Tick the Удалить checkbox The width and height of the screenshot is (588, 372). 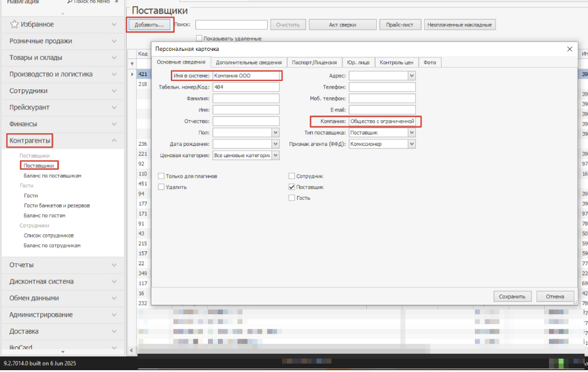[x=161, y=187]
